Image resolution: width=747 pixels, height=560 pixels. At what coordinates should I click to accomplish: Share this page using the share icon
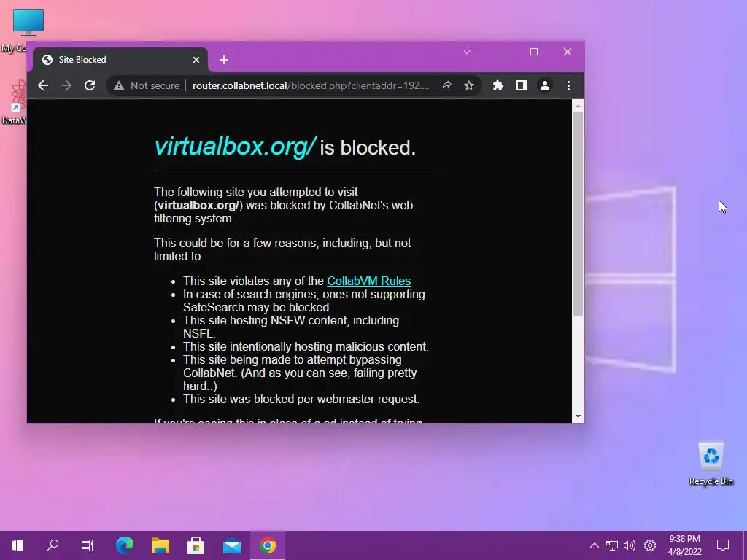(446, 86)
